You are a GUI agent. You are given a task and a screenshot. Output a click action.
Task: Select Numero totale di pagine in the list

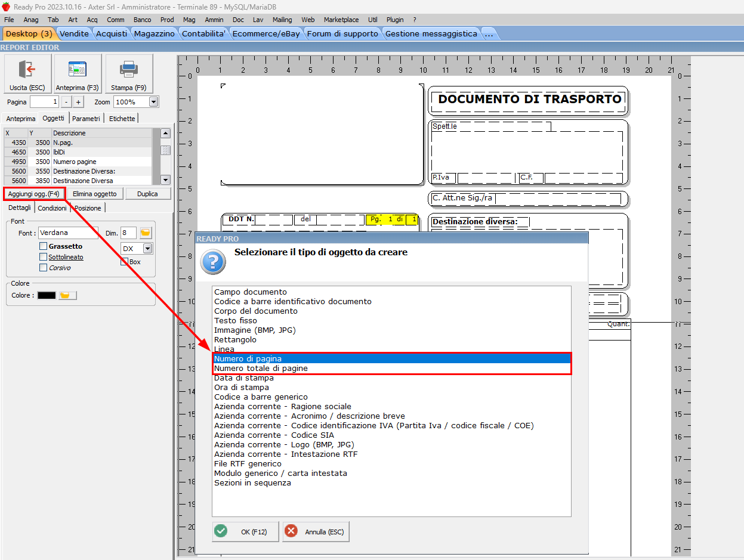391,369
